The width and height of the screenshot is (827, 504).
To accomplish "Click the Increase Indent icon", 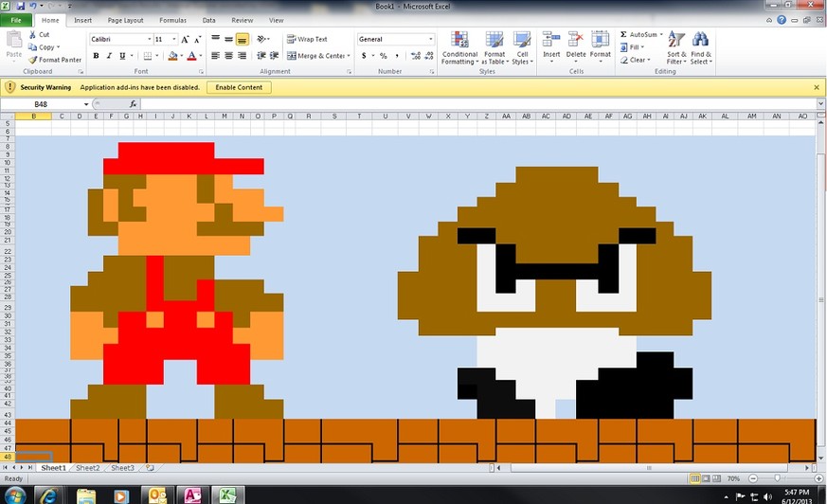I will pyautogui.click(x=275, y=55).
